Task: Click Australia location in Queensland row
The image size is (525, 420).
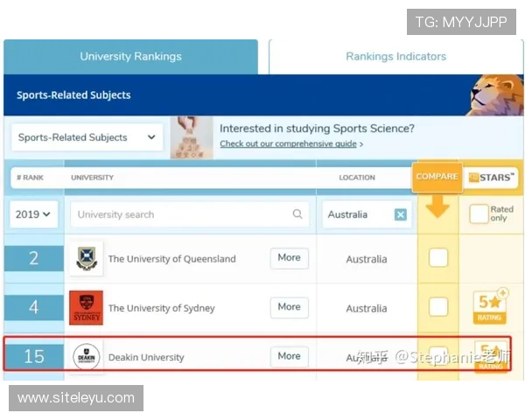Action: pos(367,259)
